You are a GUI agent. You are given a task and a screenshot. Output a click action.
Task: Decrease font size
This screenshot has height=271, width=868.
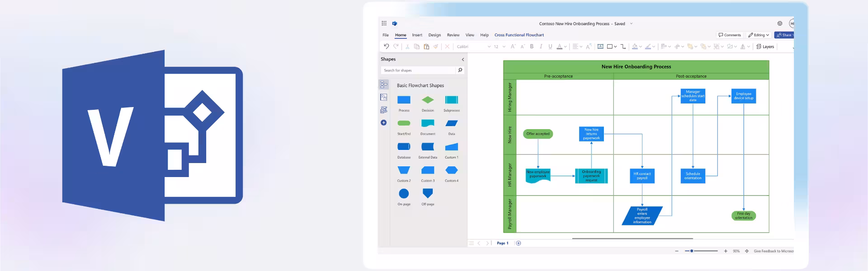click(523, 47)
